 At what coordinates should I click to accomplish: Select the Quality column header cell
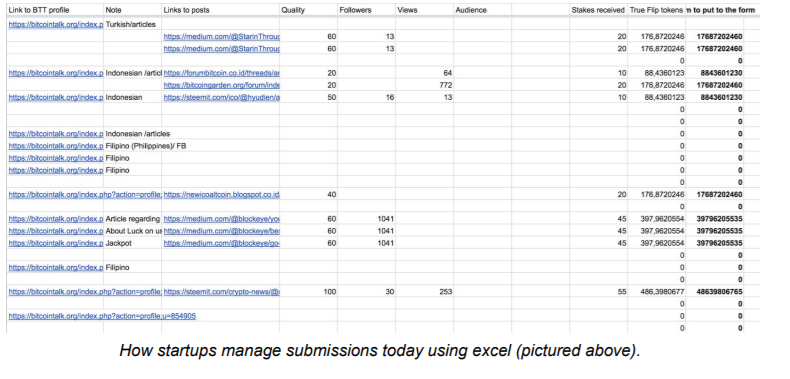(x=308, y=10)
